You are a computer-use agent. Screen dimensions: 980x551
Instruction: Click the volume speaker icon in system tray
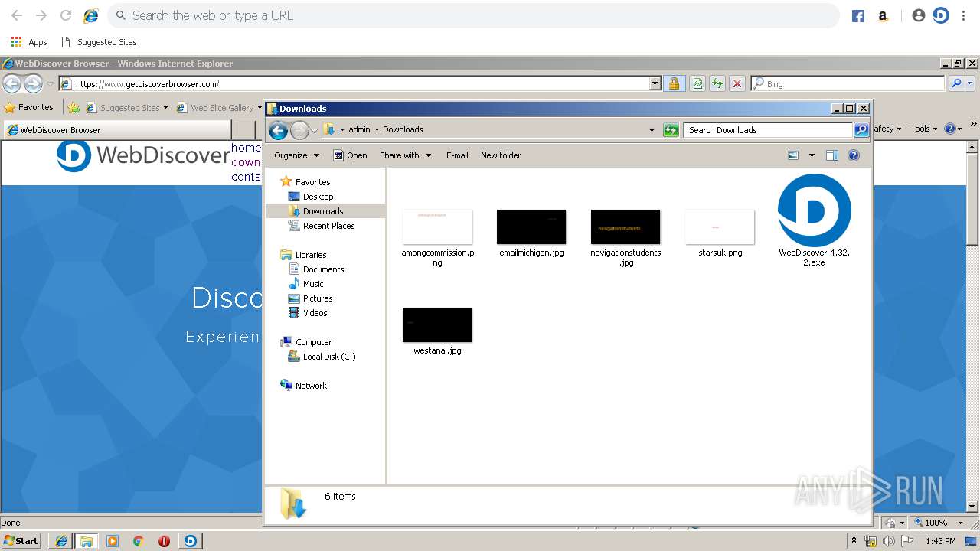click(x=888, y=541)
